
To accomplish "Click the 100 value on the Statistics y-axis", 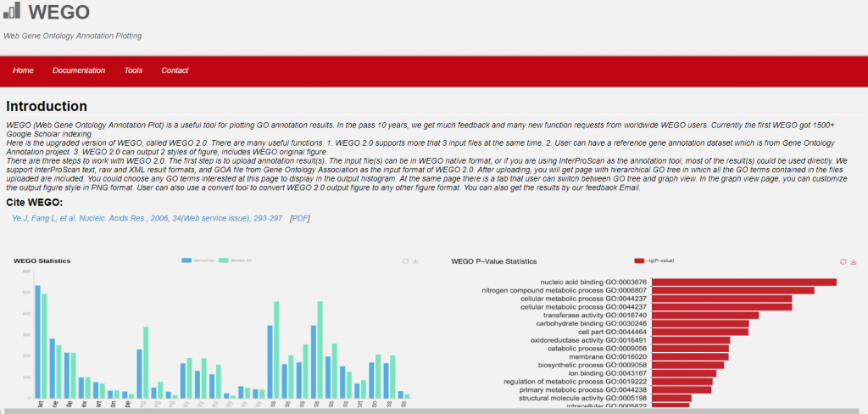I will point(26,377).
